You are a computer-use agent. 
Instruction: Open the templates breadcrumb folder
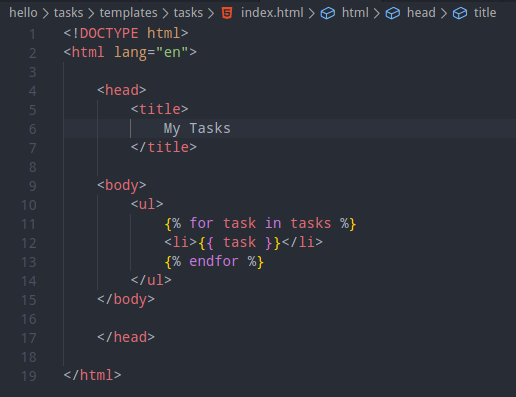pyautogui.click(x=128, y=13)
